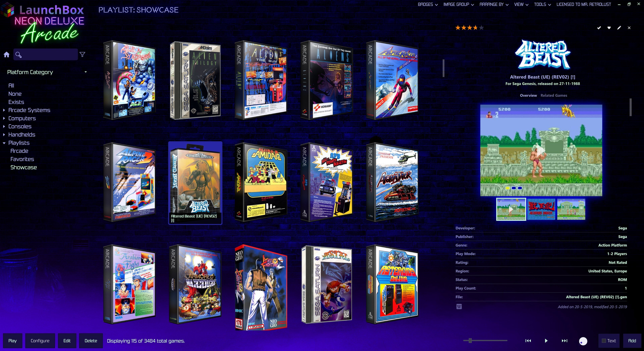
Task: Mark game as completed checkmark icon
Action: tap(599, 28)
